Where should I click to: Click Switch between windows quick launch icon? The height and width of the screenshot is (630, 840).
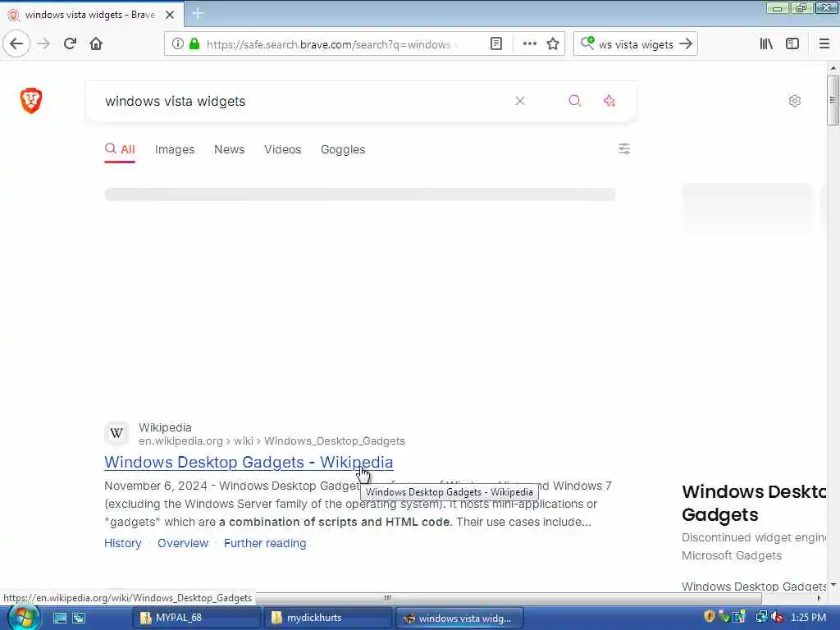coord(79,618)
